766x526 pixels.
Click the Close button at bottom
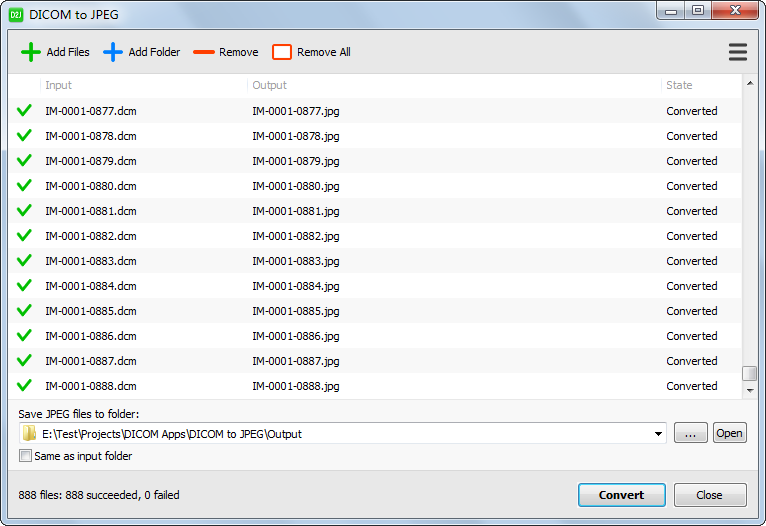709,495
